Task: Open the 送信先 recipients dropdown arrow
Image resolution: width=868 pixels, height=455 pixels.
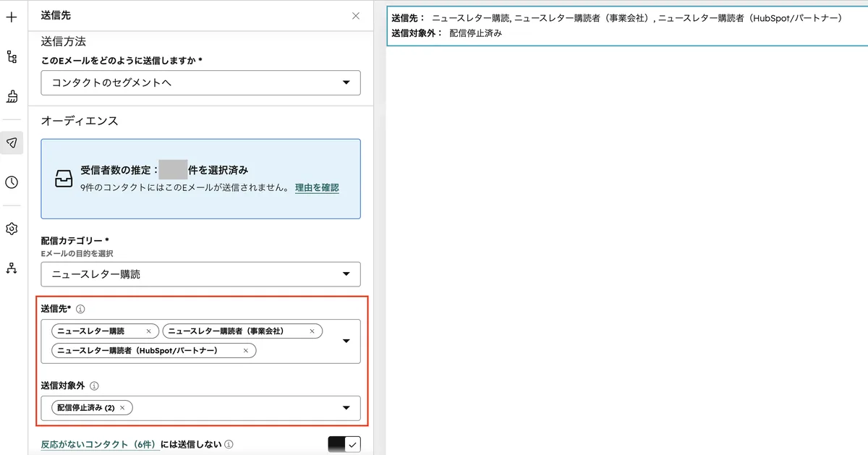Action: [346, 341]
